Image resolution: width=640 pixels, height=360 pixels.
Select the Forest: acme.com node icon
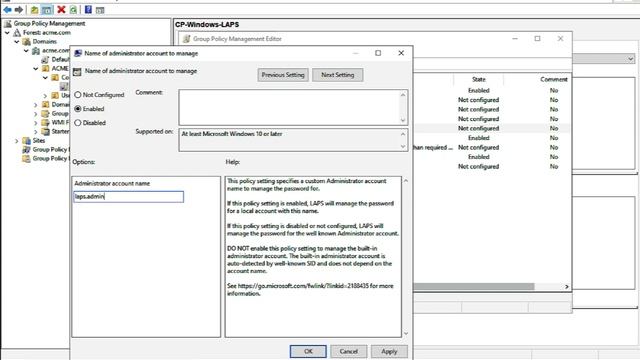(x=17, y=33)
